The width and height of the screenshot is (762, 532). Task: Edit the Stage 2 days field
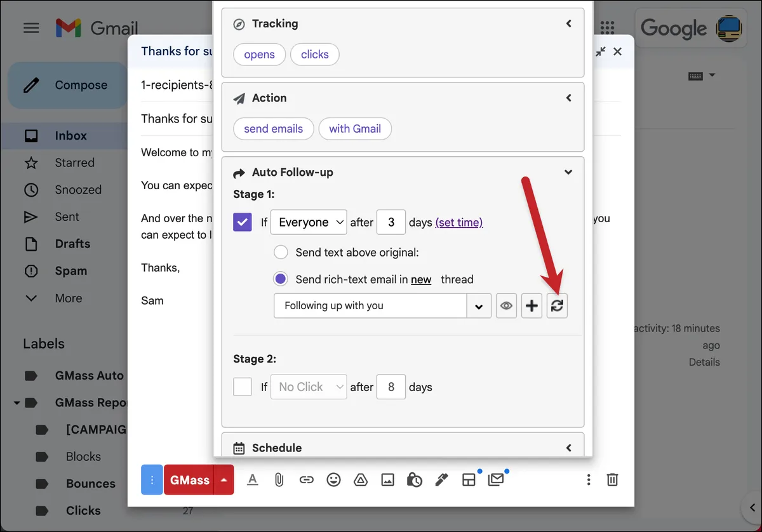point(391,387)
